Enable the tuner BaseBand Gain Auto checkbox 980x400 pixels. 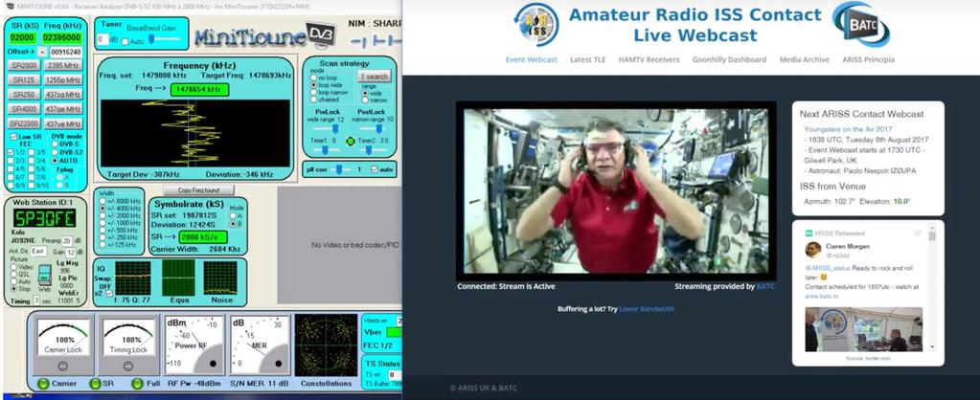pos(125,41)
